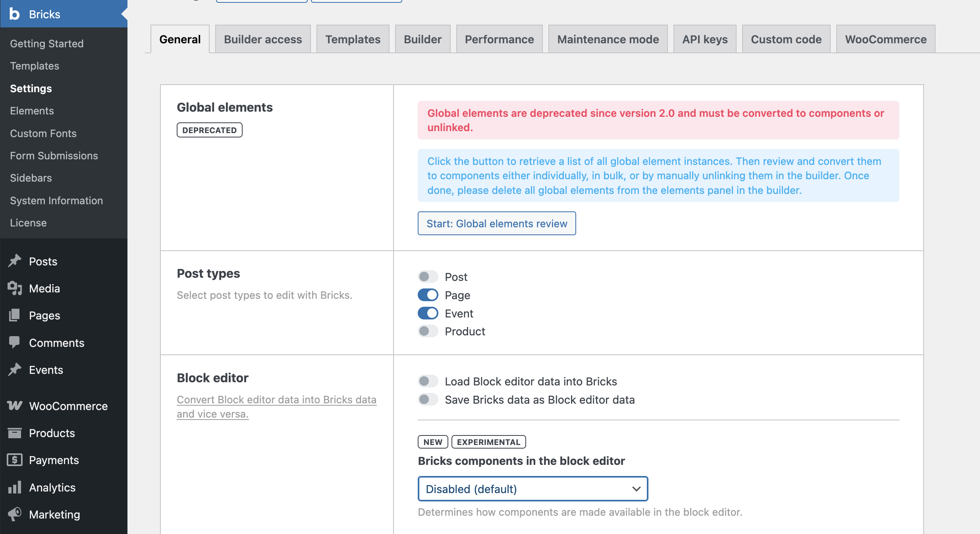Disable the Event post type toggle
The width and height of the screenshot is (980, 534).
pyautogui.click(x=428, y=313)
